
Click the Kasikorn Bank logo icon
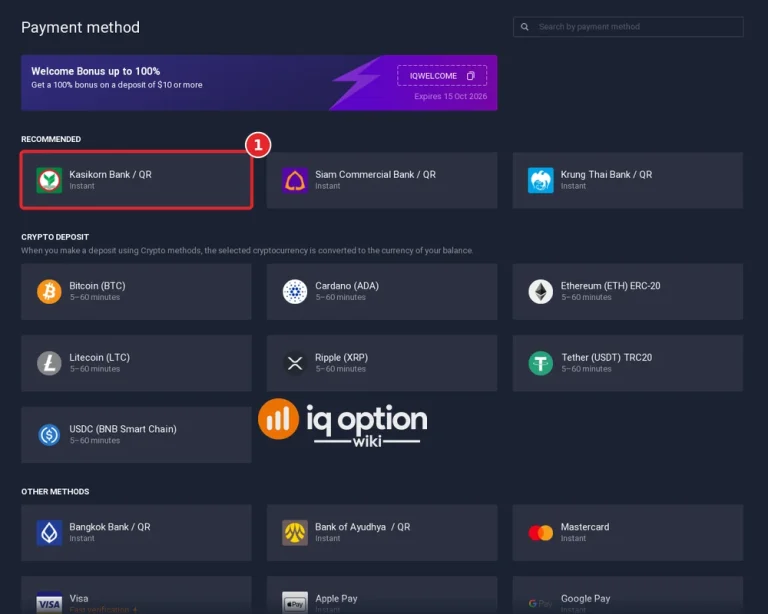click(x=49, y=180)
